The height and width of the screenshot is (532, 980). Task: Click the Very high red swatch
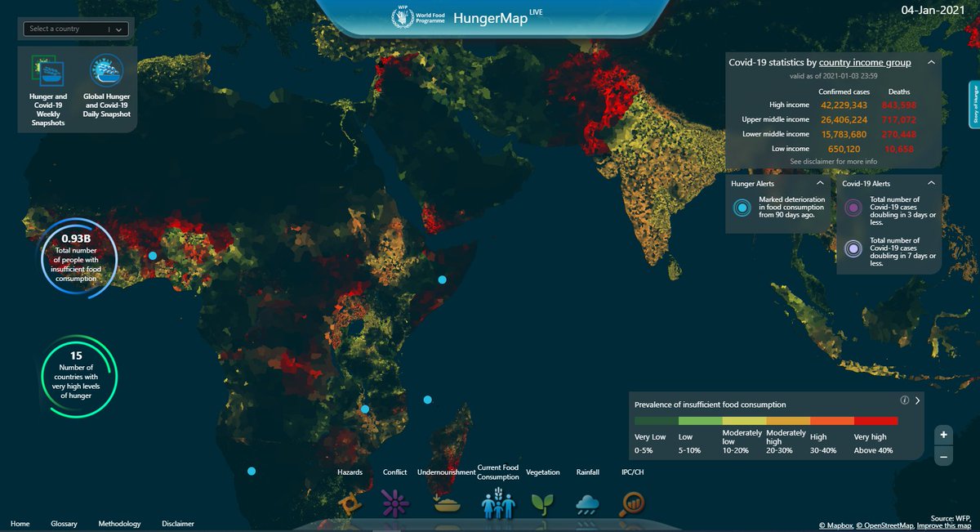click(x=875, y=420)
